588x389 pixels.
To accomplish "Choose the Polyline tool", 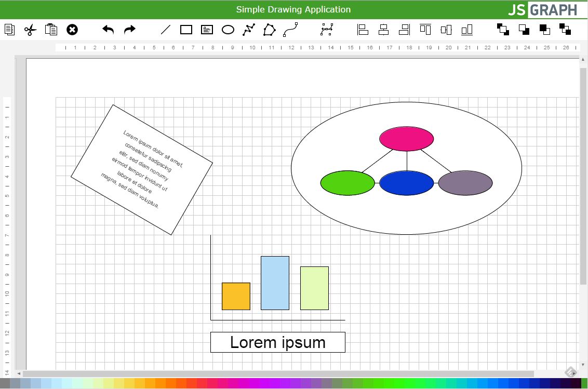I will point(249,30).
